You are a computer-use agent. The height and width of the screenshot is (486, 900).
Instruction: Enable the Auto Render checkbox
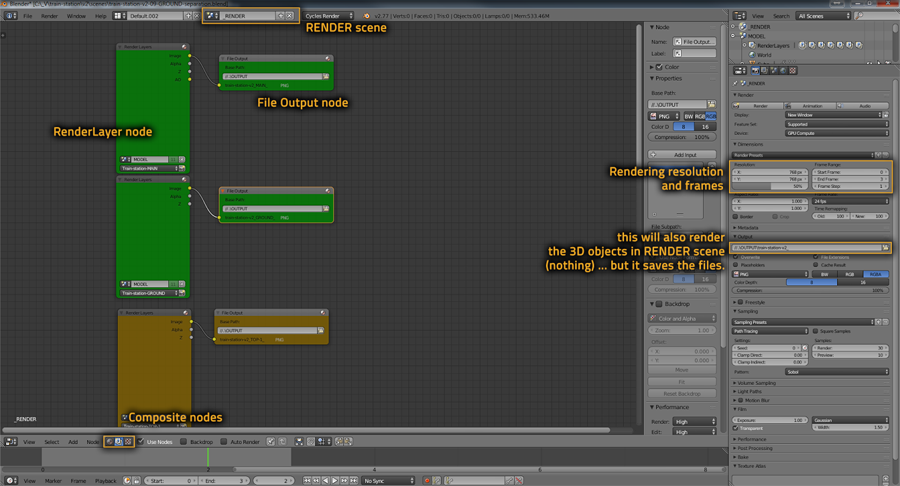(224, 442)
